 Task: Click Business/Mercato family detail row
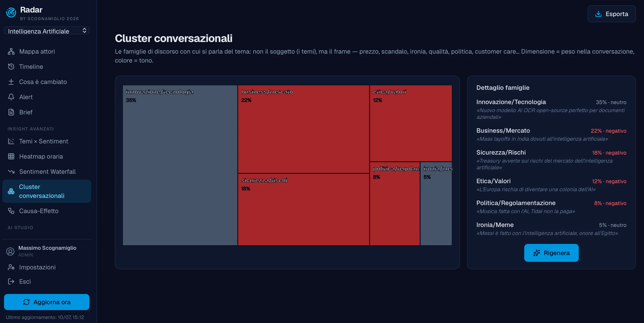coord(551,134)
